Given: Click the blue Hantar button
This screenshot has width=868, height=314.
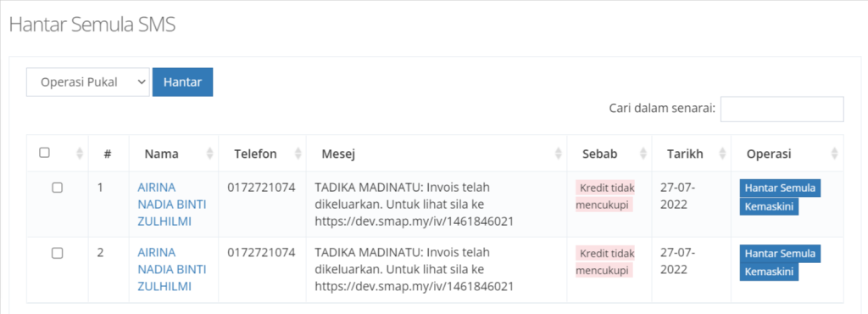Looking at the screenshot, I should point(183,82).
